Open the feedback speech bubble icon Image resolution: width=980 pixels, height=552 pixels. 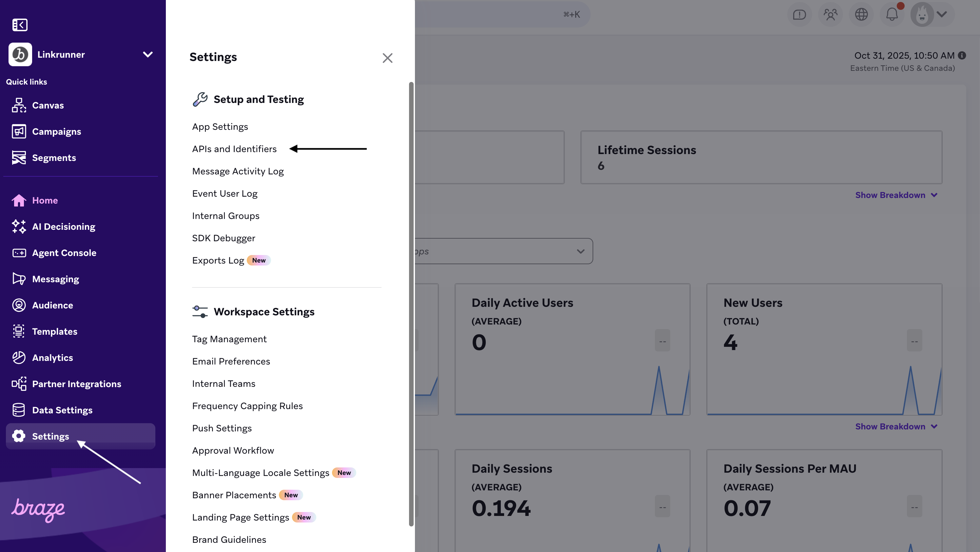[799, 14]
